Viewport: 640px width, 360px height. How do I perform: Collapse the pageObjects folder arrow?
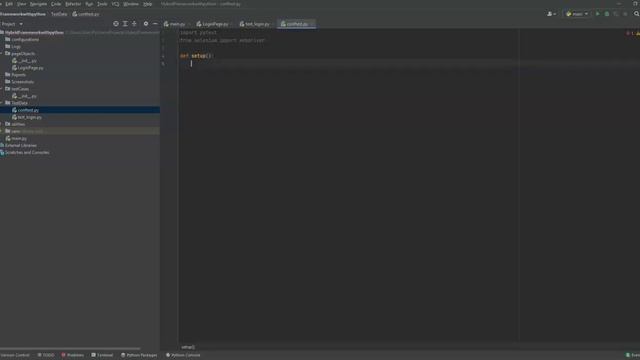[2, 53]
